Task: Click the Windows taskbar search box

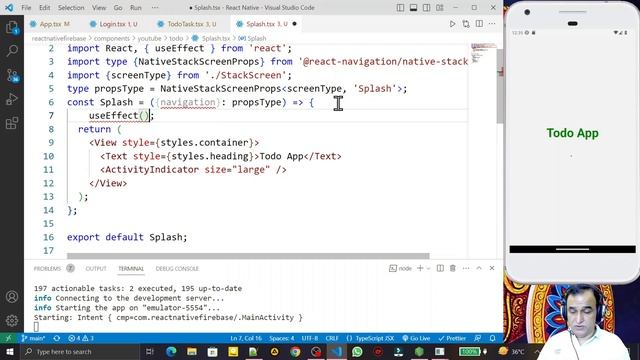Action: click(x=80, y=351)
